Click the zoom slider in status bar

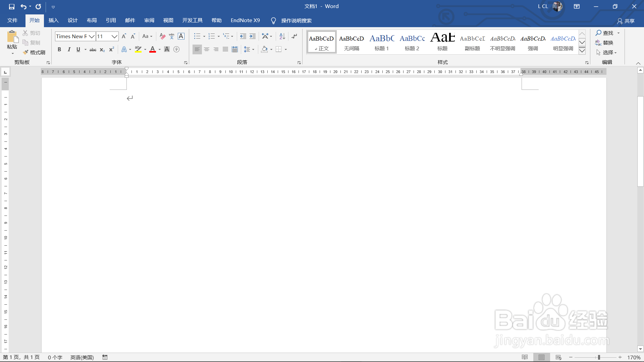point(599,357)
